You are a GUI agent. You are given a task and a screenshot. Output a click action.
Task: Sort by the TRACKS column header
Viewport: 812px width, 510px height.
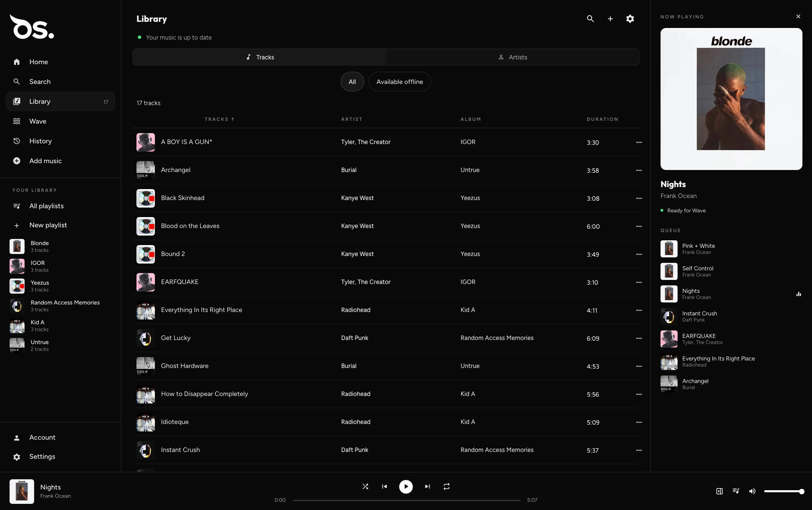click(219, 119)
